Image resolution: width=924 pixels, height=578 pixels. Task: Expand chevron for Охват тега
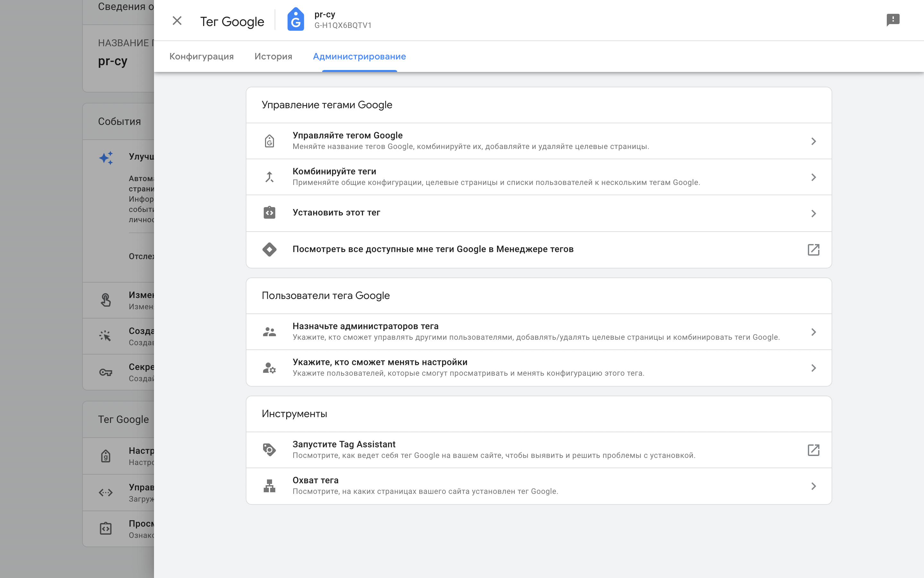tap(813, 486)
